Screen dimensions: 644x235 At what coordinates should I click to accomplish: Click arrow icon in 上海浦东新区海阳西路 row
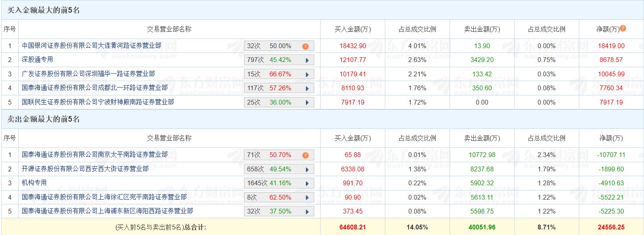click(307, 212)
